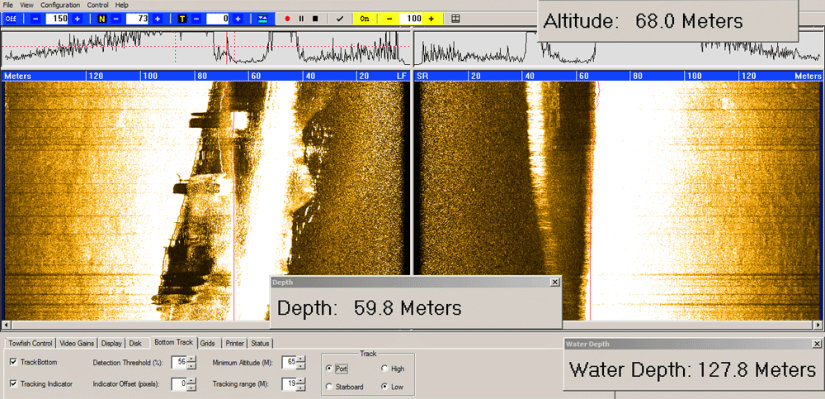The width and height of the screenshot is (825, 399).
Task: Click the yellow N toolbar icon
Action: pos(102,18)
